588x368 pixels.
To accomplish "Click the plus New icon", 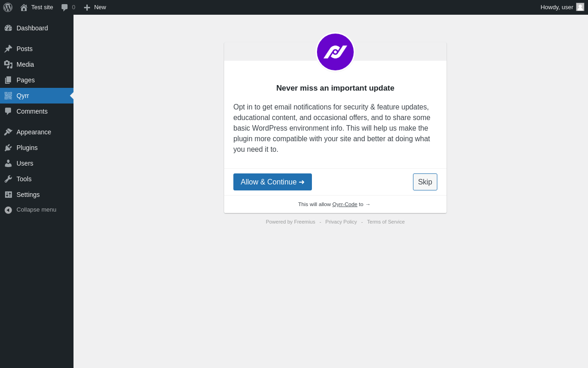I will pos(87,7).
